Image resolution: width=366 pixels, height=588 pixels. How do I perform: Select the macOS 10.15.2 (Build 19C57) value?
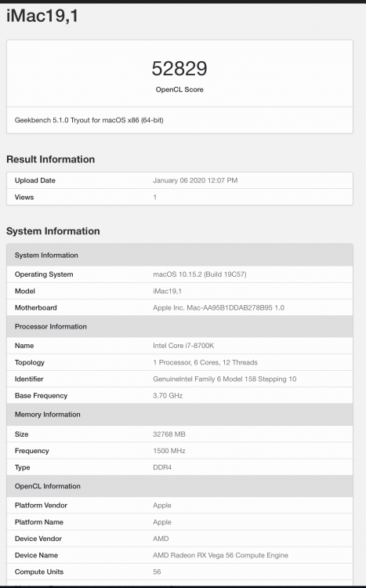point(200,274)
